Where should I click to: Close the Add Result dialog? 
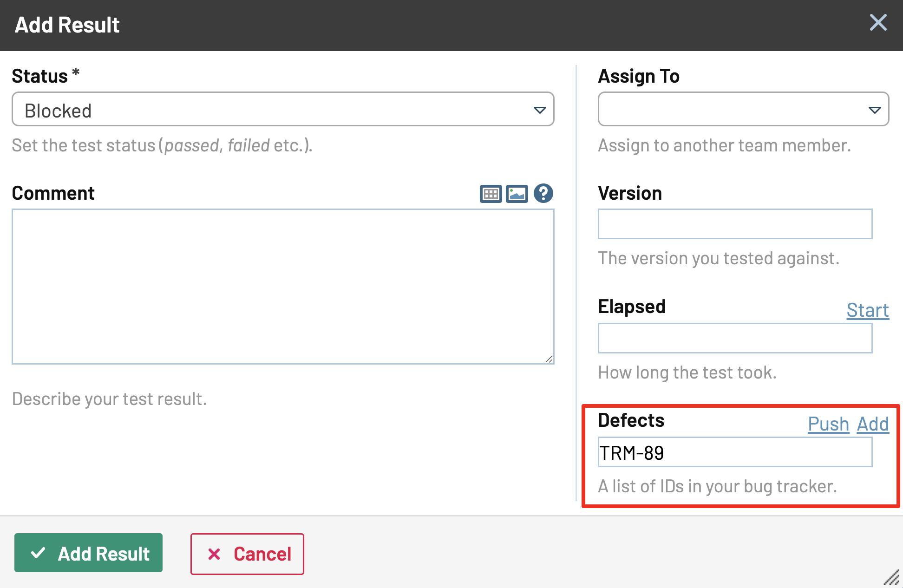pyautogui.click(x=878, y=22)
